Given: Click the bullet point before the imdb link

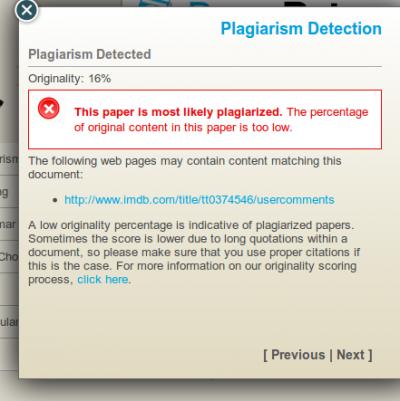Looking at the screenshot, I should (55, 200).
